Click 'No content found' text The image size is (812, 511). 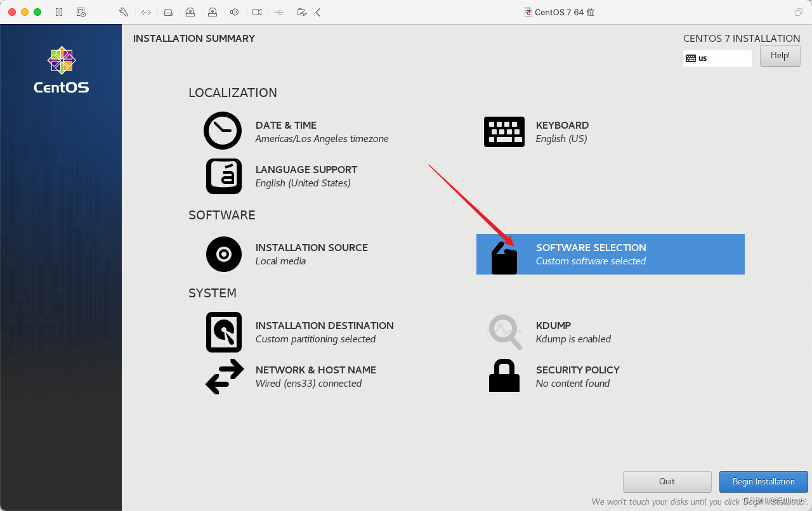[573, 384]
